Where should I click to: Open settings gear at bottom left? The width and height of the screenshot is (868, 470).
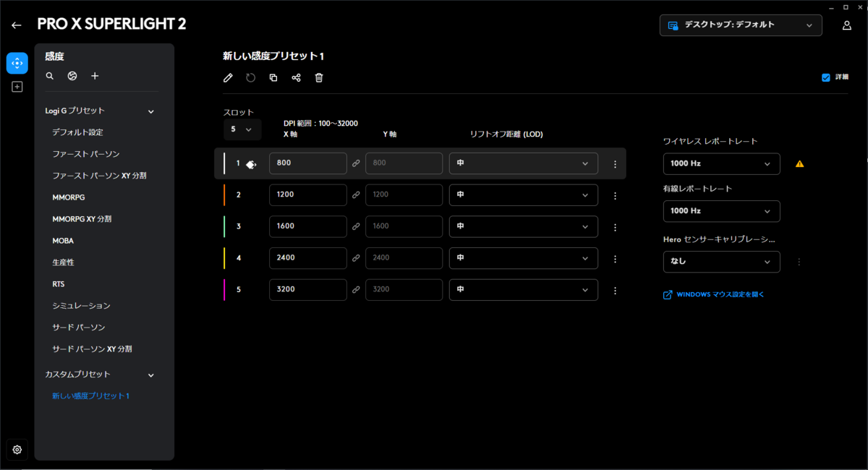tap(17, 449)
